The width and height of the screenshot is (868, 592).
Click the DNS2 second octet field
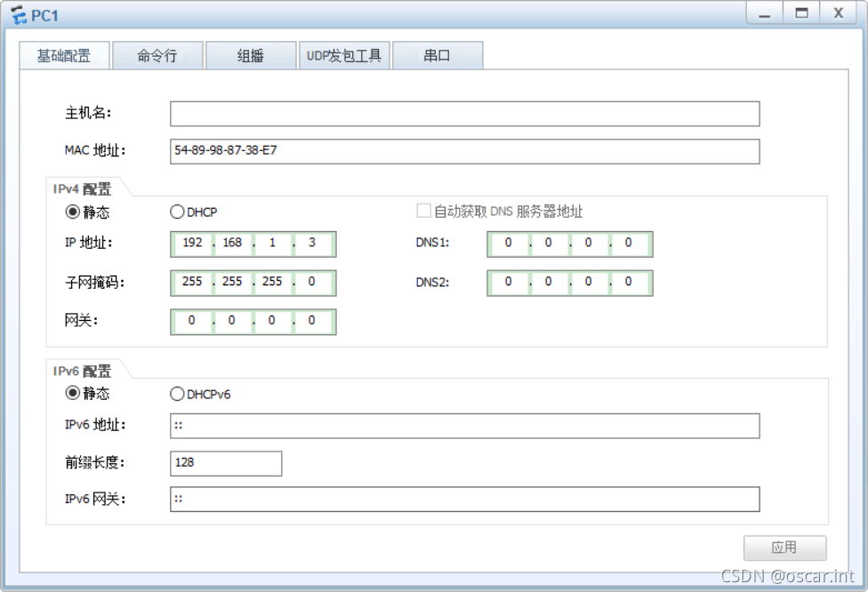(x=549, y=282)
